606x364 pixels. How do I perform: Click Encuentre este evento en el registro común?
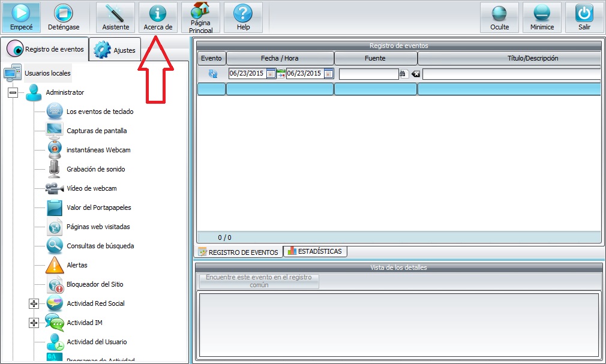tap(259, 281)
